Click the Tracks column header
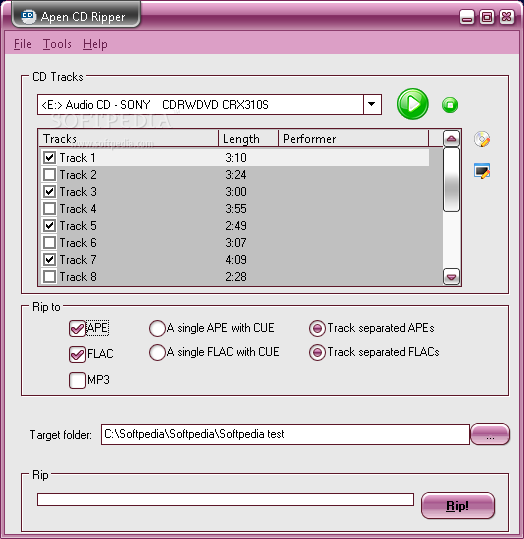This screenshot has height=539, width=524. click(128, 139)
